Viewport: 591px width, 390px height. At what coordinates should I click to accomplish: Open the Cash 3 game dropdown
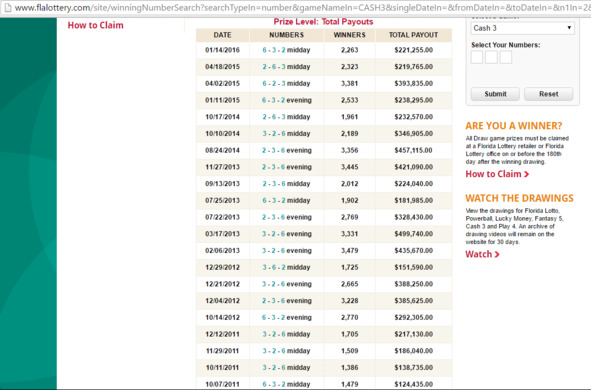(522, 28)
